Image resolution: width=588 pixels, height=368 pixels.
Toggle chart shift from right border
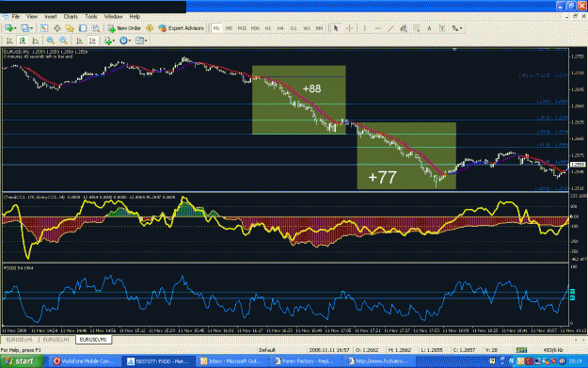[92, 40]
